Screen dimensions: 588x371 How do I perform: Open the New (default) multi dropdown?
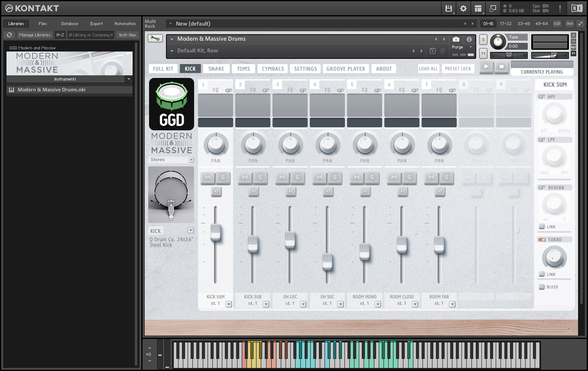pos(171,23)
